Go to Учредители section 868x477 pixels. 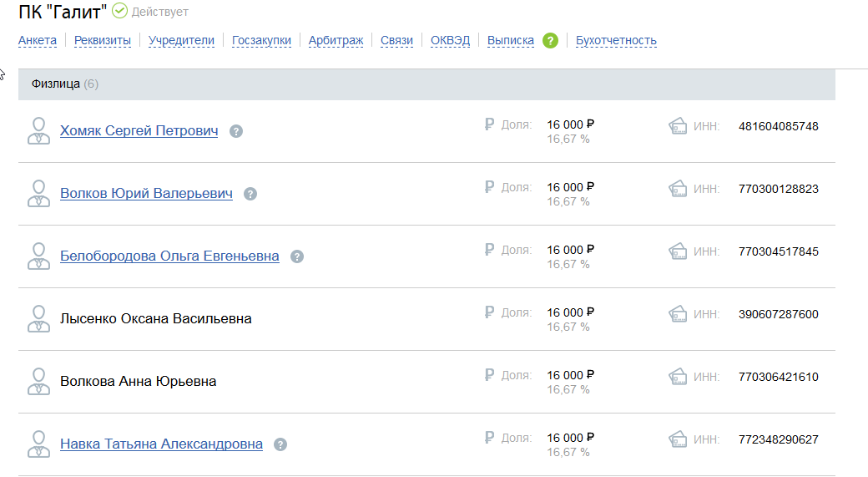(181, 40)
